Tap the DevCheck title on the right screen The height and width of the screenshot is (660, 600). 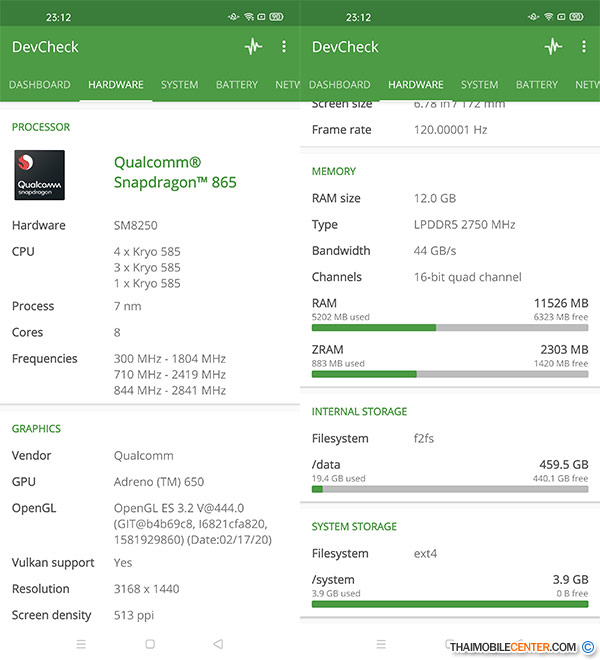(345, 47)
